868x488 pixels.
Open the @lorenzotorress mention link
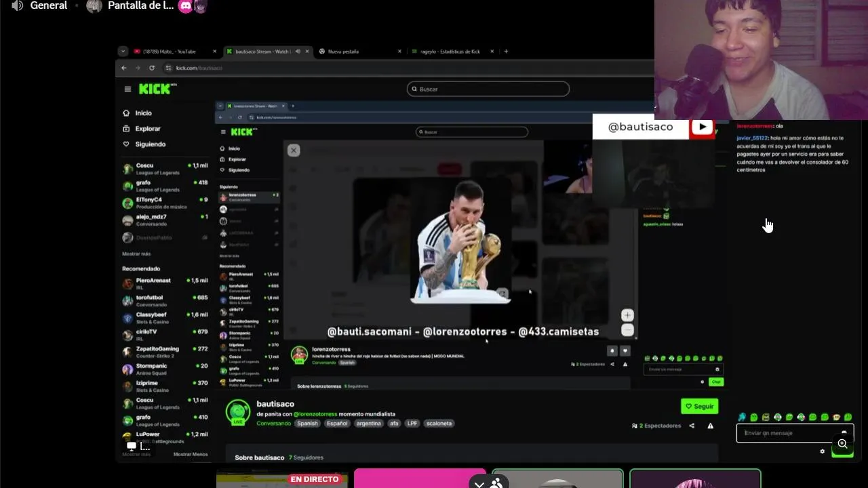(315, 413)
